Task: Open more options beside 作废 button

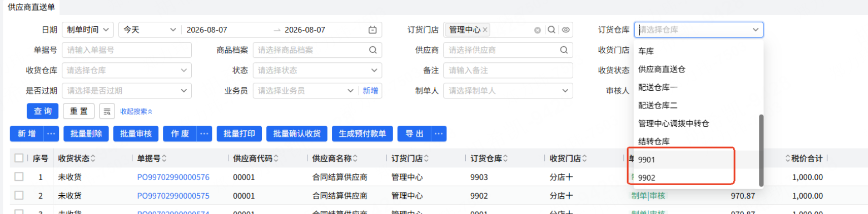Action: pyautogui.click(x=204, y=134)
